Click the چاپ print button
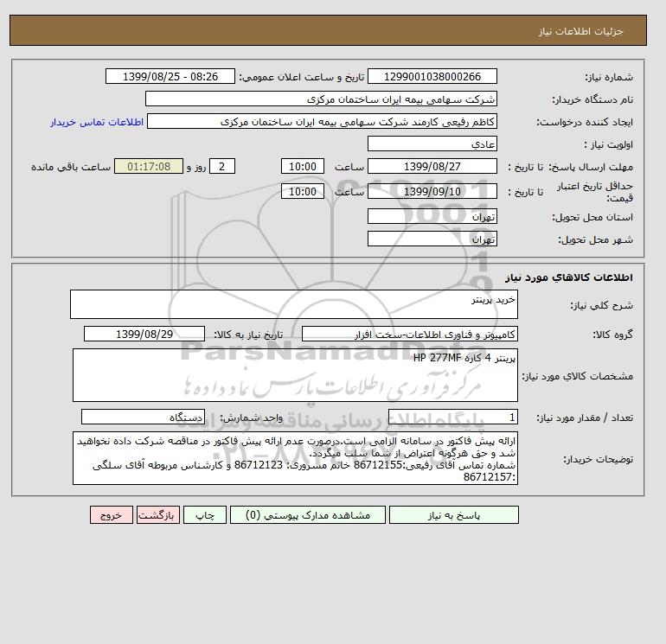The width and height of the screenshot is (666, 644). 205,515
